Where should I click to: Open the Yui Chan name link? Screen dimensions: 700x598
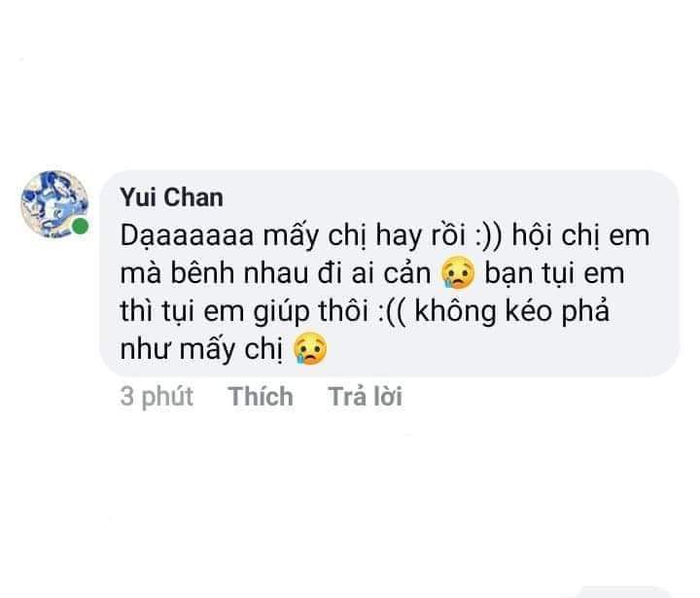[x=171, y=197]
